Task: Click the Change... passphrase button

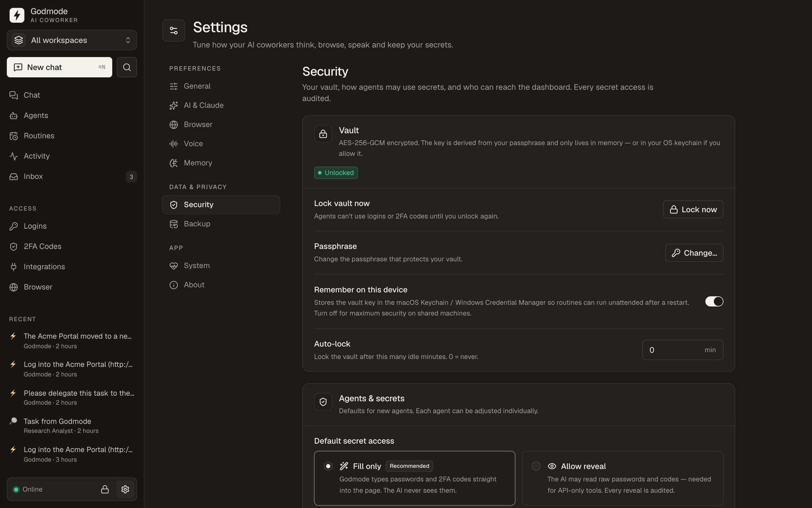Action: click(x=694, y=253)
